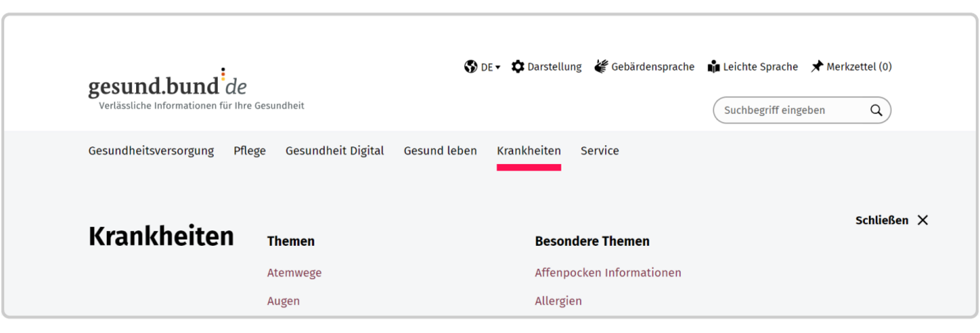Click the globe language icon
980x333 pixels.
(x=470, y=67)
